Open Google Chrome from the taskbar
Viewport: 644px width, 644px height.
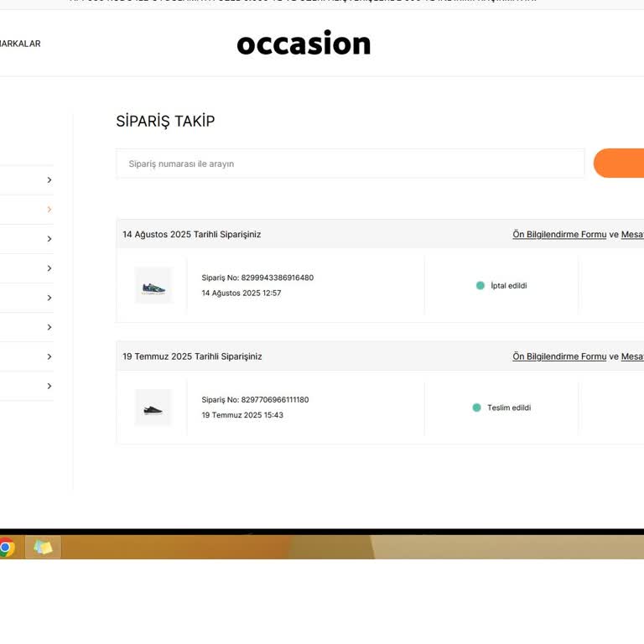click(7, 548)
